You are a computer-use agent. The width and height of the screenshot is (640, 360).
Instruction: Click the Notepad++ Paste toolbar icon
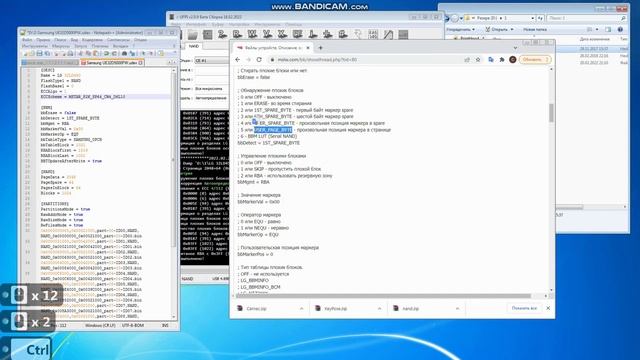pyautogui.click(x=95, y=53)
